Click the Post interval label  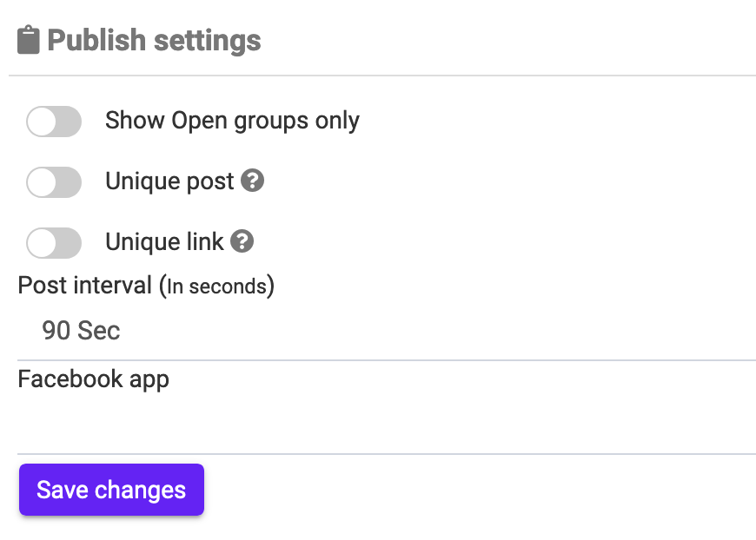pos(85,286)
